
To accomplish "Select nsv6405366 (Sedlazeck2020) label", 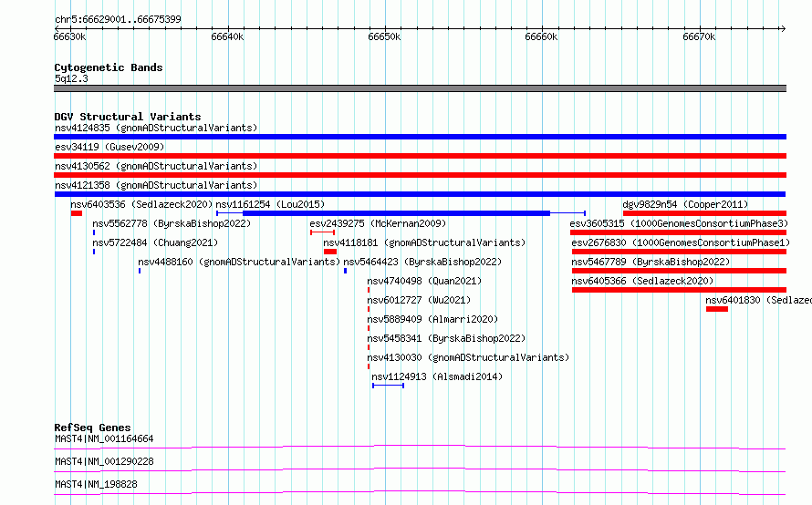I will 642,281.
